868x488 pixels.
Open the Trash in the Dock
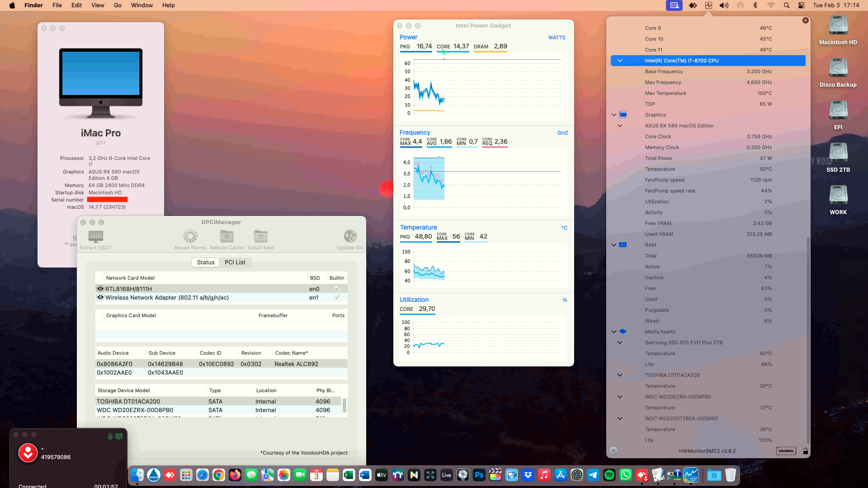point(731,475)
